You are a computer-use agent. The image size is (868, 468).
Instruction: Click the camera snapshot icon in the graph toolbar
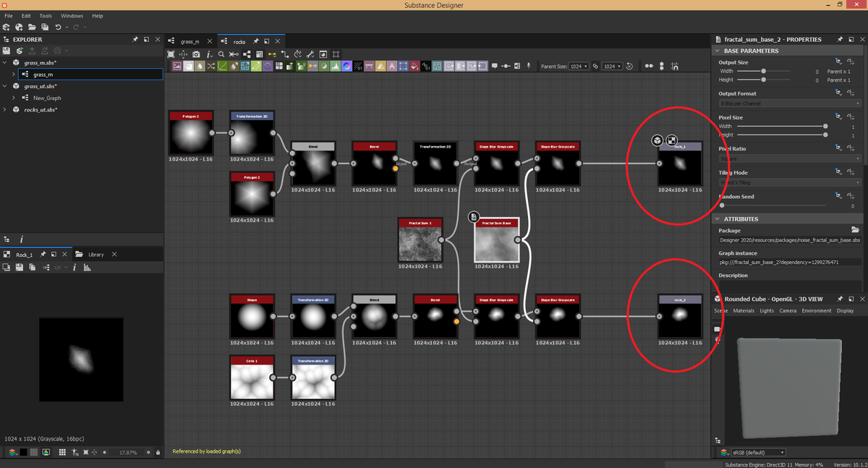[196, 54]
